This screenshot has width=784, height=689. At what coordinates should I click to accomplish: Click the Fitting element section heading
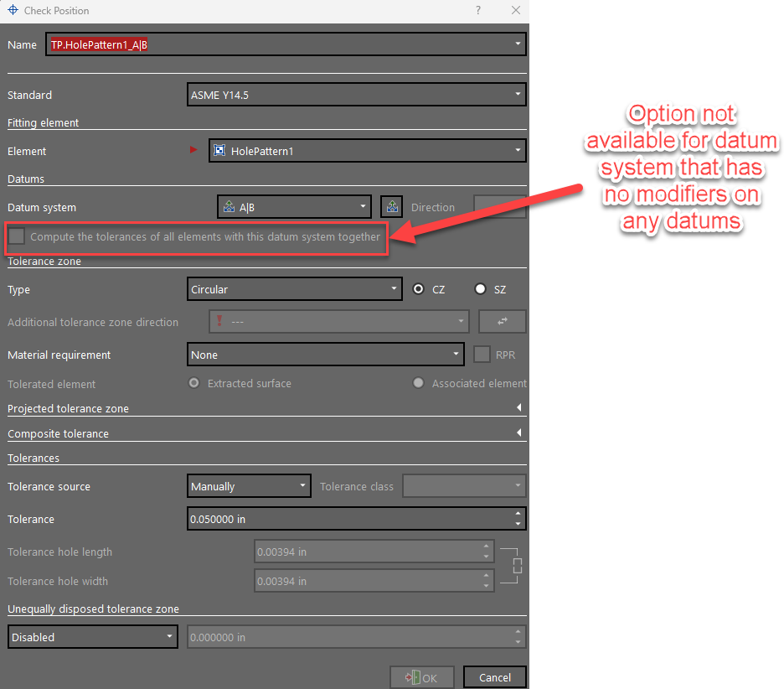(43, 122)
